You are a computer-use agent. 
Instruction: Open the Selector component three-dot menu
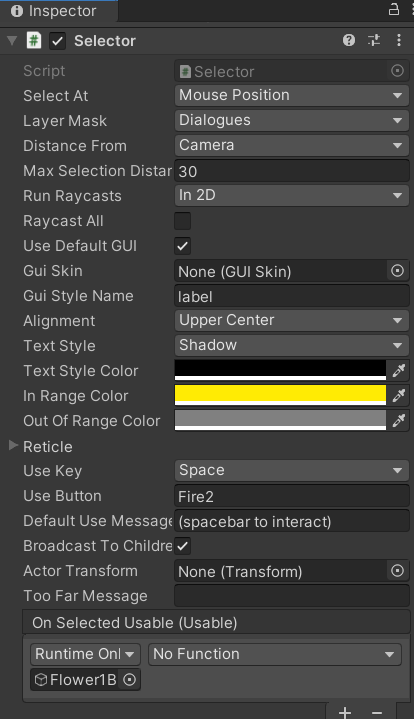[x=399, y=40]
